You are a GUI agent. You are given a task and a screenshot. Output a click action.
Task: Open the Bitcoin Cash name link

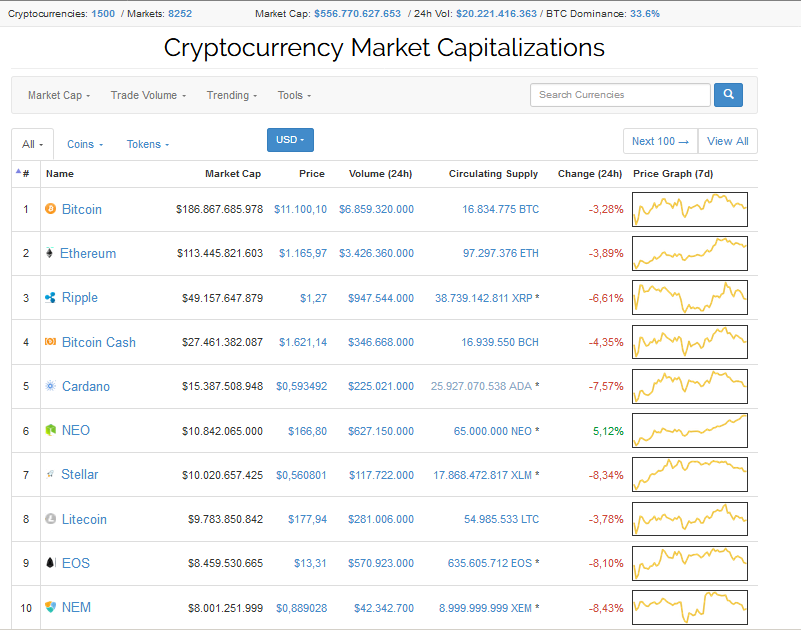pyautogui.click(x=99, y=342)
